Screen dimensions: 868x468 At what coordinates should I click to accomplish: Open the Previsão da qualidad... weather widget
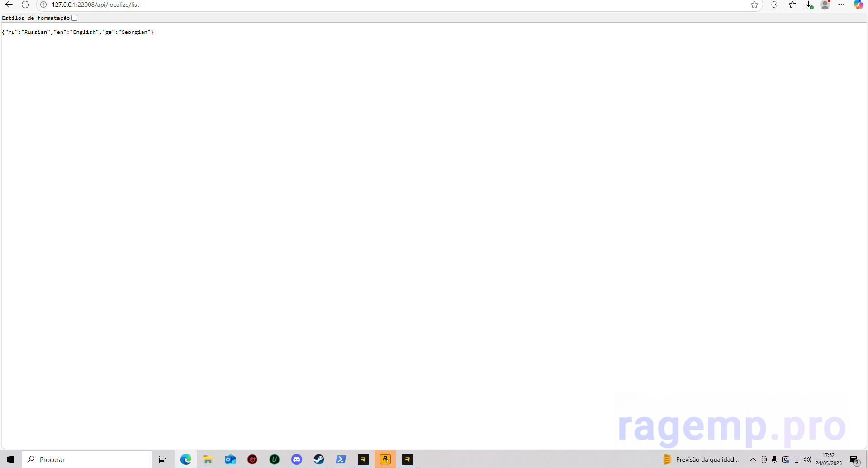(x=701, y=459)
